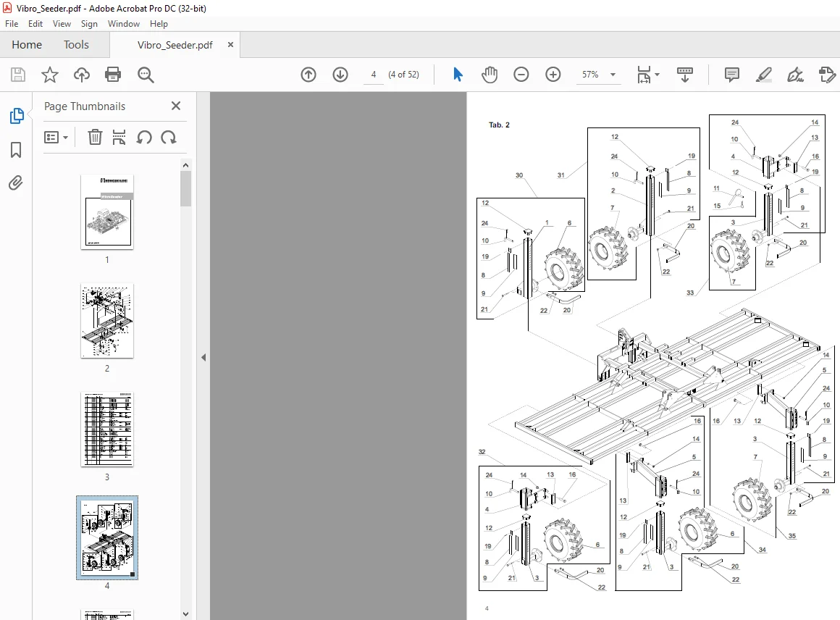The width and height of the screenshot is (840, 620).
Task: Open the File menu
Action: (12, 24)
